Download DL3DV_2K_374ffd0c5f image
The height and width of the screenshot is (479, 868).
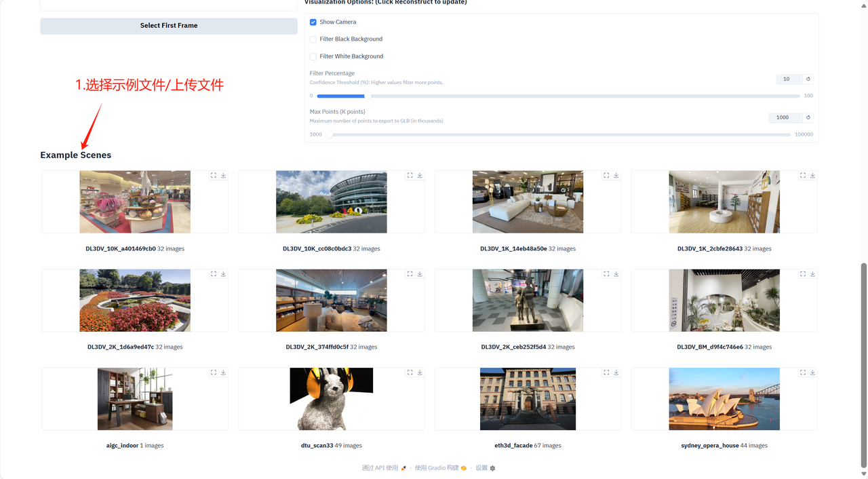coord(420,274)
